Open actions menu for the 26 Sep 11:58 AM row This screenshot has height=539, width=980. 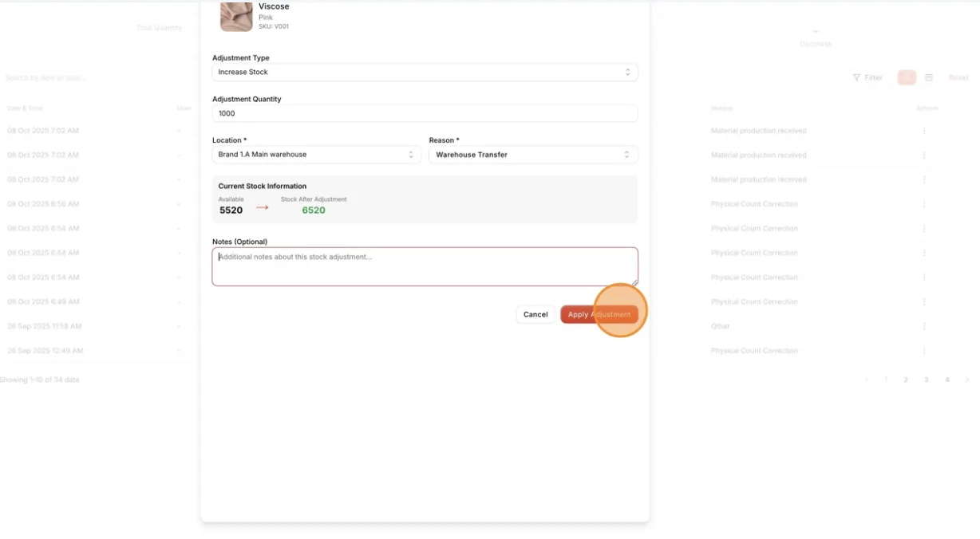[924, 326]
